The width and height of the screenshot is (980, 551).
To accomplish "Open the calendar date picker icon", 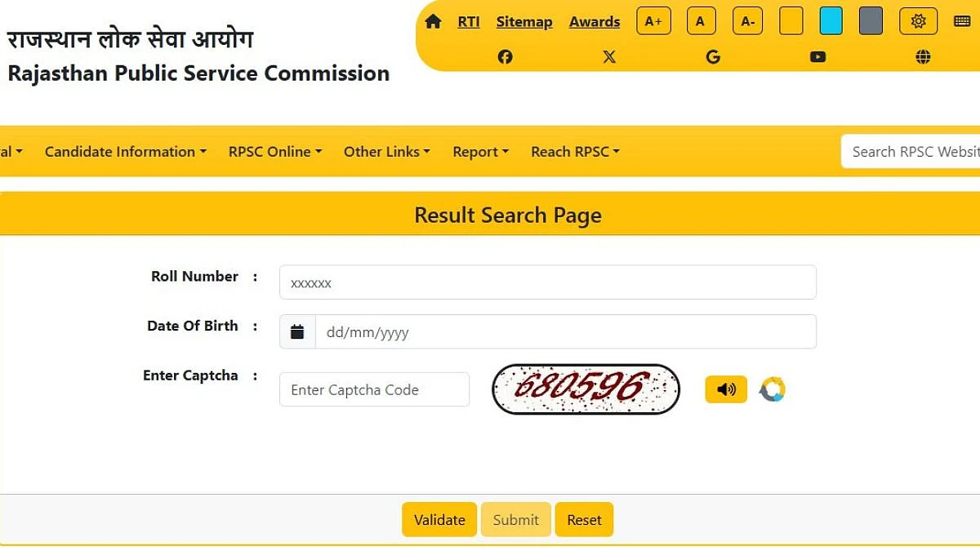I will 297,332.
